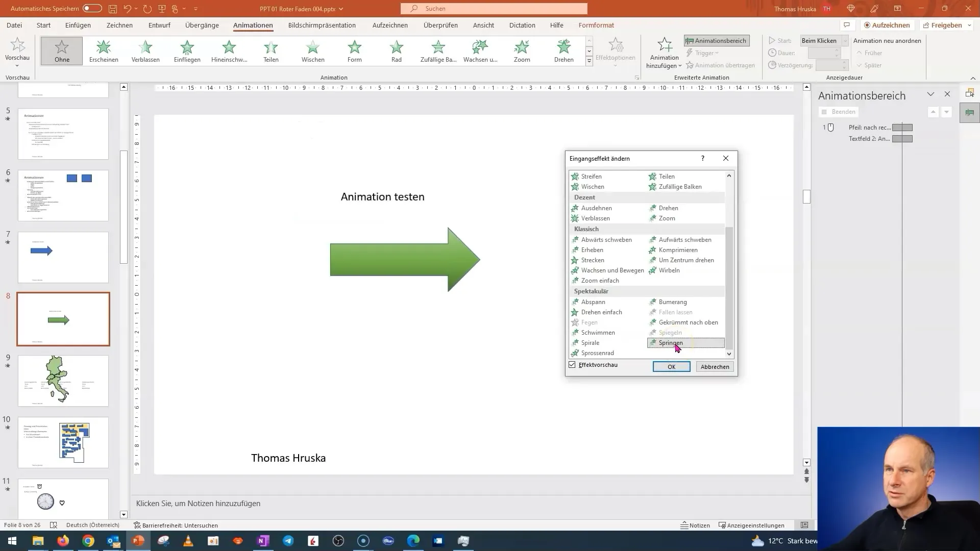Click the Textfeld 2 timeline bar
The height and width of the screenshot is (551, 980).
coord(902,139)
